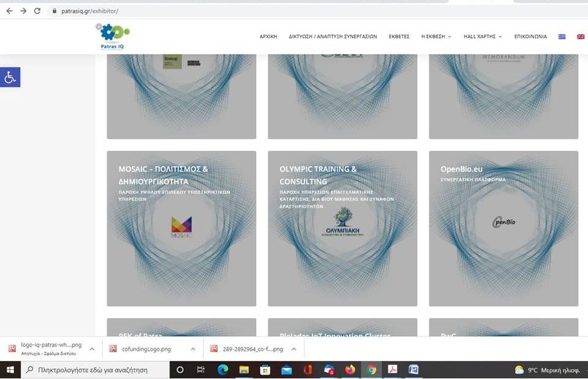Switch site language via UK flag
Image resolution: width=588 pixels, height=379 pixels.
[x=581, y=36]
